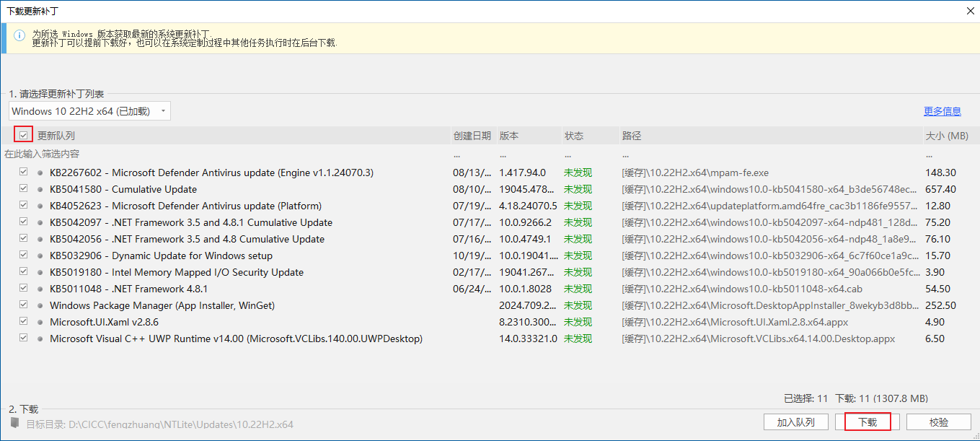The image size is (980, 441).
Task: Click the 校验 button
Action: pos(939,422)
